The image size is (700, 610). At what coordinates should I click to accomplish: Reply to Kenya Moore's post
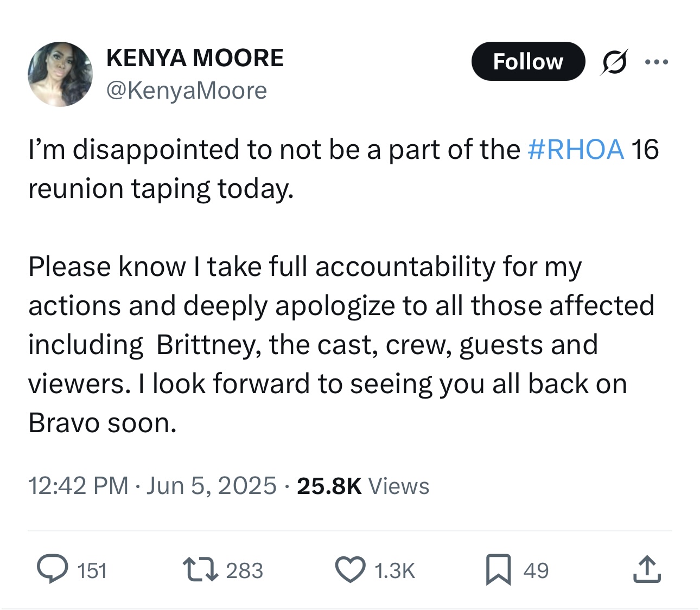(x=53, y=569)
